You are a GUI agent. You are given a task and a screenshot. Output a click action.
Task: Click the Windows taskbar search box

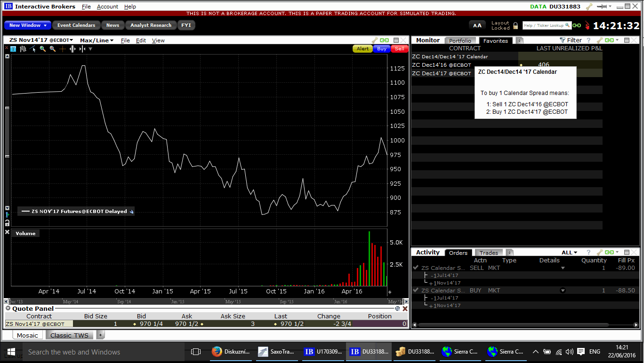104,352
